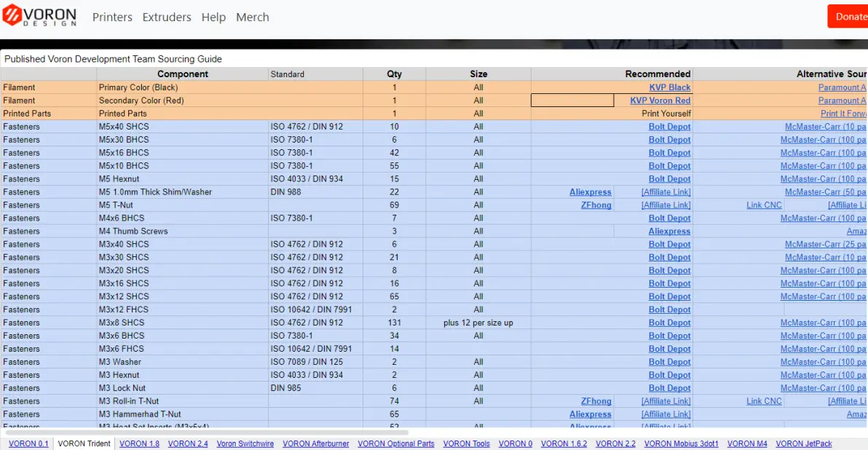Click the 'Print Yourself' cell
Screen dimensions: 868x450
pyautogui.click(x=612, y=114)
